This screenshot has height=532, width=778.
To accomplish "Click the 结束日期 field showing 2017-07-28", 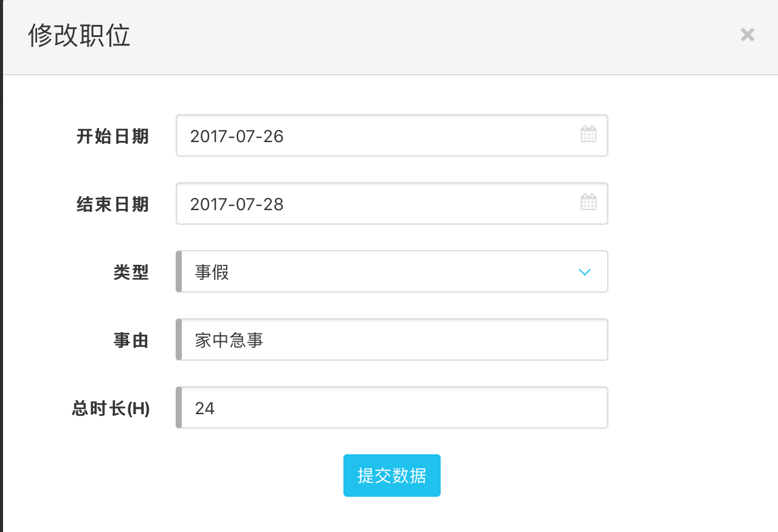I will (377, 204).
